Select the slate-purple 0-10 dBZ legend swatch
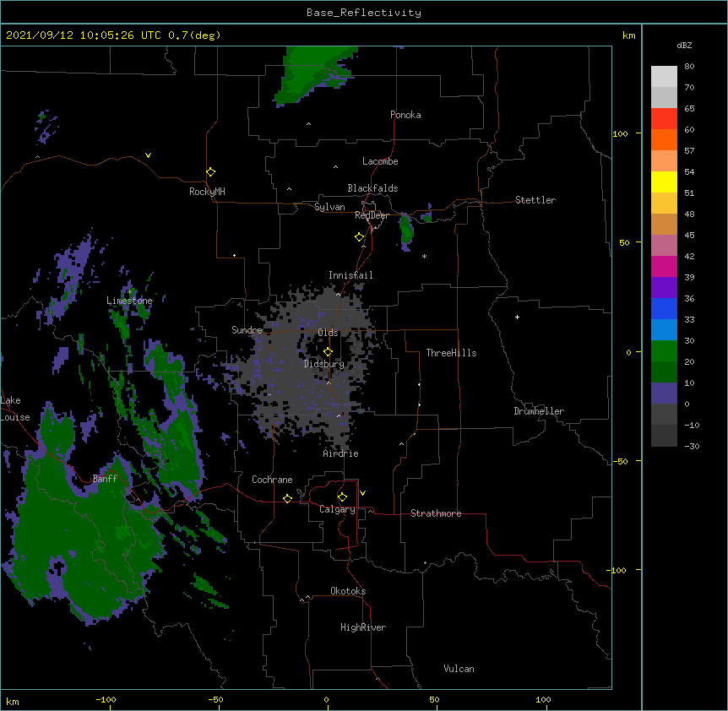 (x=664, y=393)
